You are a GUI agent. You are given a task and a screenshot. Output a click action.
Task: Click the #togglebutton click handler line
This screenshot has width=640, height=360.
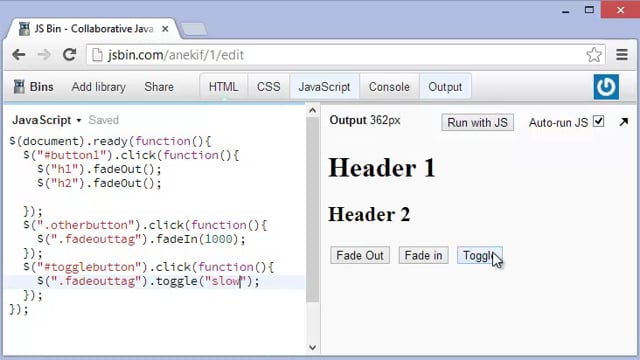(149, 267)
